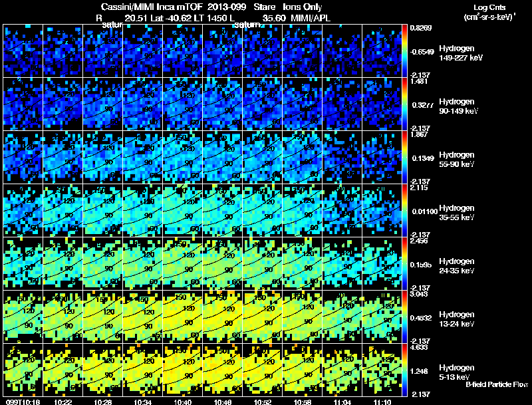The image size is (532, 405).
Task: Click the color bar beside Hydrogen 149-227 keV
Action: click(x=404, y=51)
